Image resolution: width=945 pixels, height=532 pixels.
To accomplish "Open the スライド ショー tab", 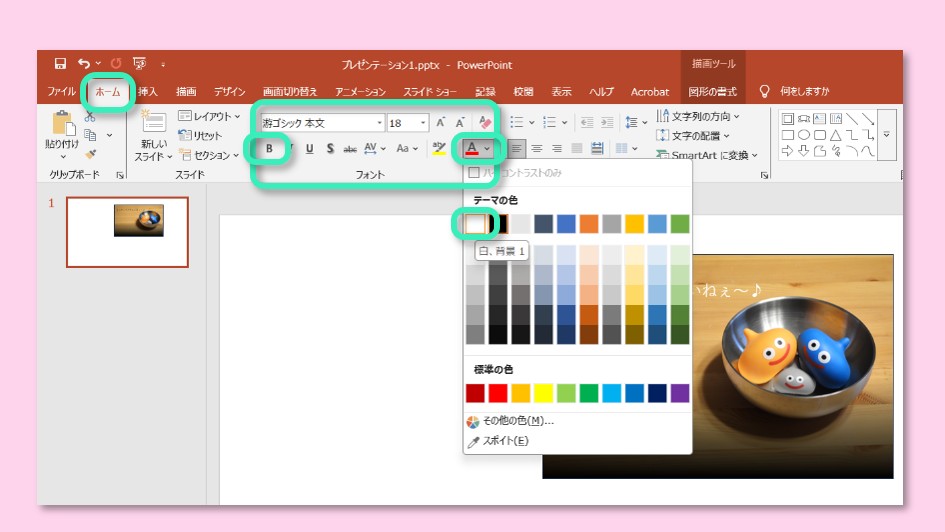I will point(430,92).
